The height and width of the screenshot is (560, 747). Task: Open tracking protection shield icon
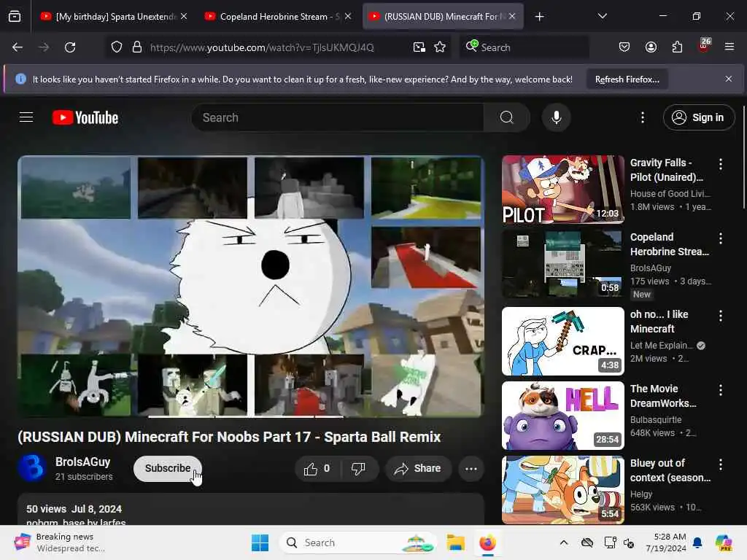coord(117,47)
